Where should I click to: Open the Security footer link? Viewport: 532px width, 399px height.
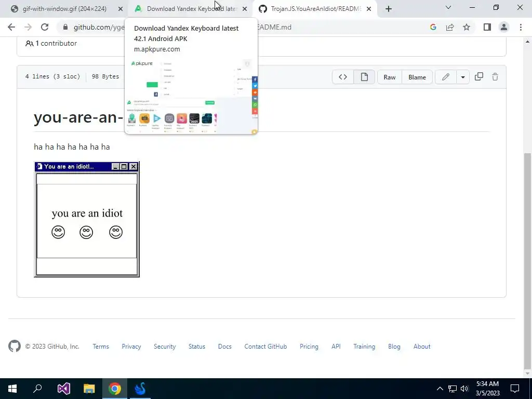coord(165,347)
